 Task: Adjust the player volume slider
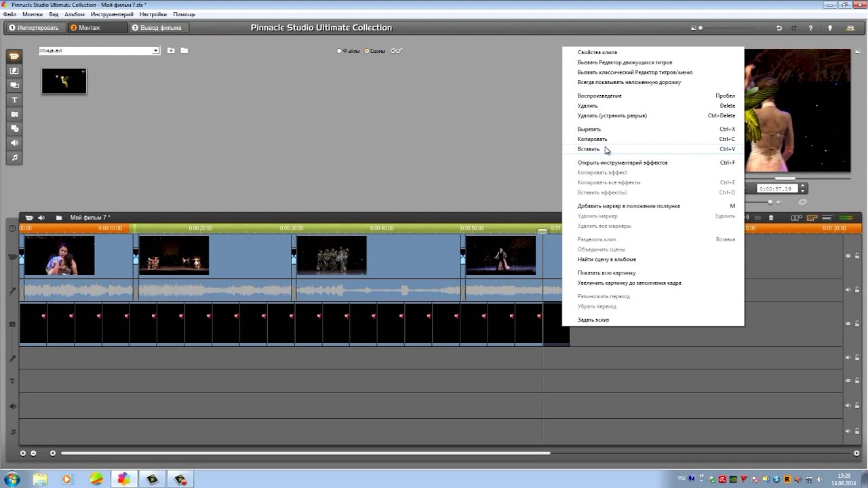770,201
